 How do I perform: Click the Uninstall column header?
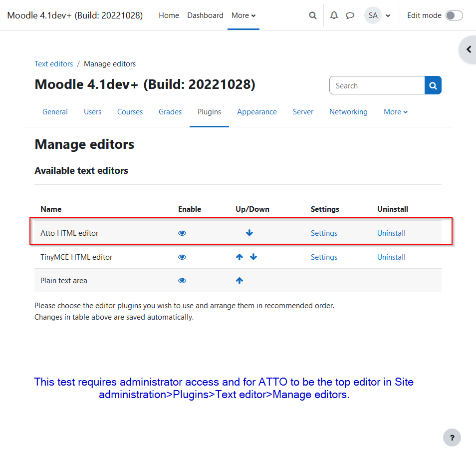click(393, 209)
